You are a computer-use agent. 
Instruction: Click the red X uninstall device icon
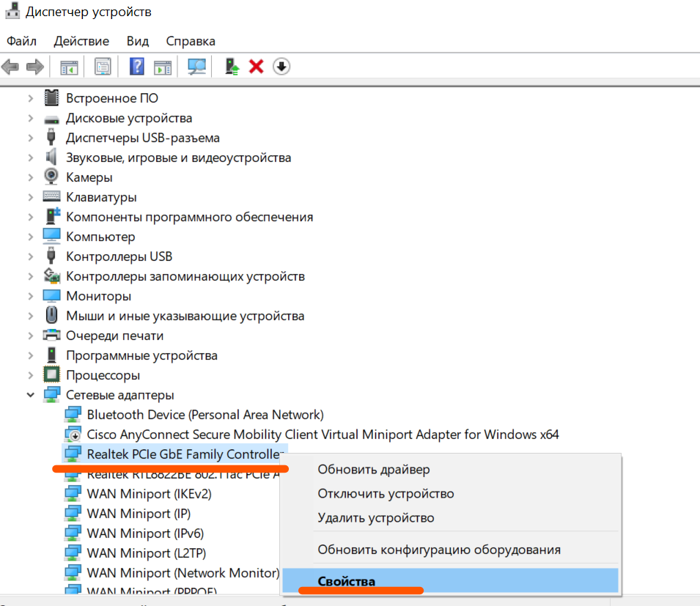click(257, 67)
